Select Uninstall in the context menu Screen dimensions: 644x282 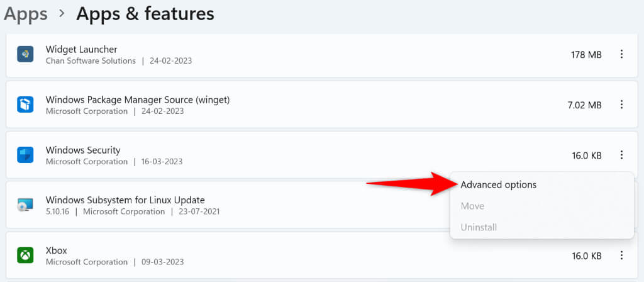(x=479, y=227)
